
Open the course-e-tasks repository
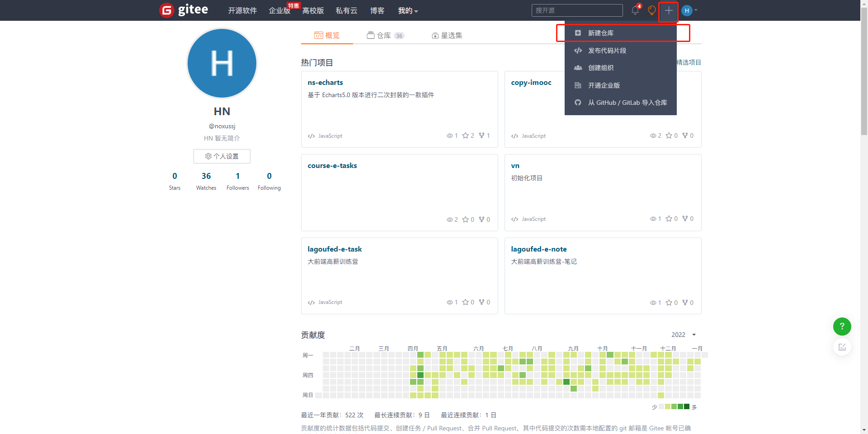pos(332,165)
